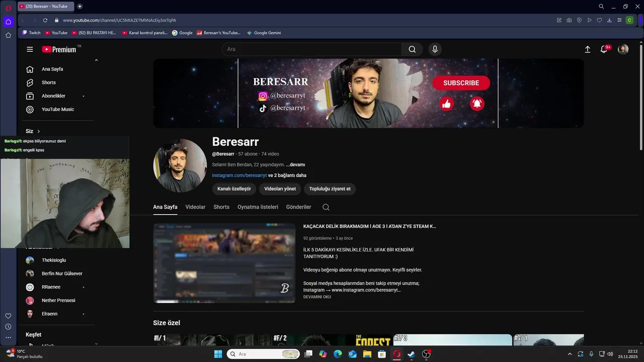
Task: Click the pencil-edit icon in the address bar
Action: coord(559,20)
